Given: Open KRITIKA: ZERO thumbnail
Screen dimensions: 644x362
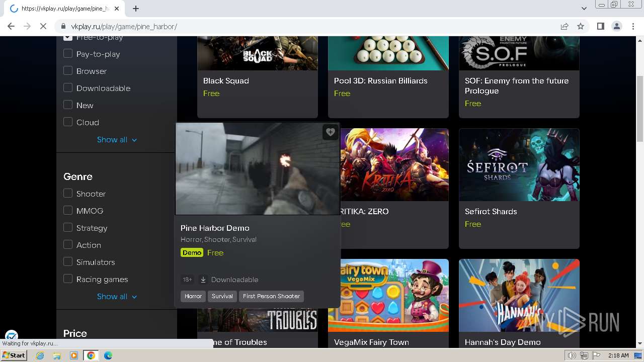Looking at the screenshot, I should click(395, 165).
